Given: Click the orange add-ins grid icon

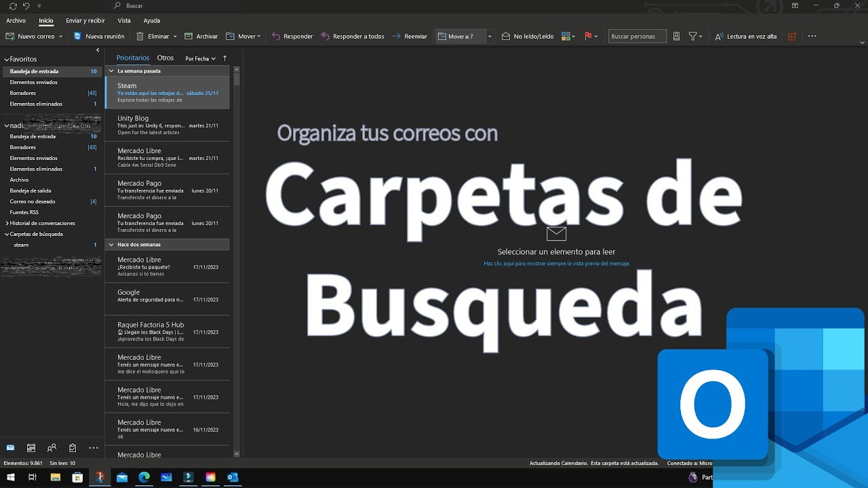Looking at the screenshot, I should pos(792,37).
